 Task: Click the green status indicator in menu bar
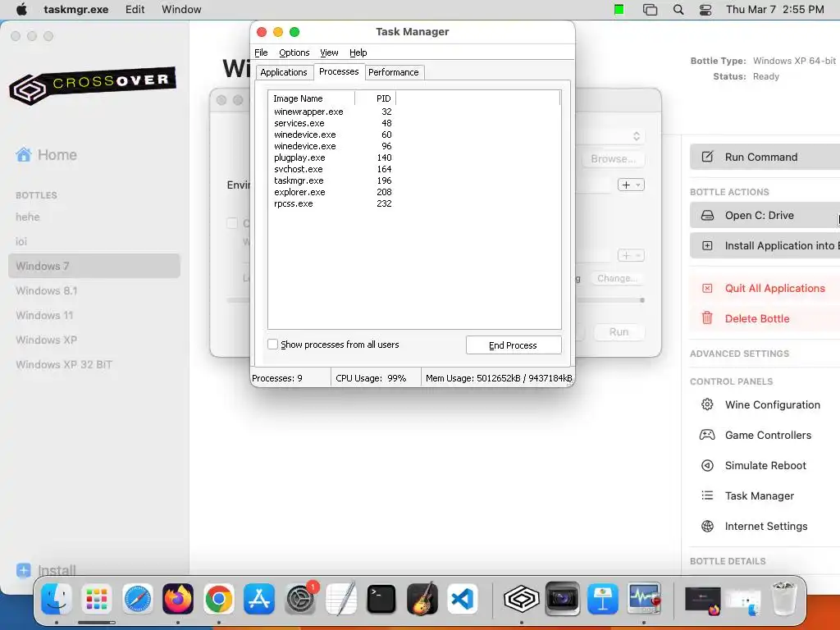(619, 10)
